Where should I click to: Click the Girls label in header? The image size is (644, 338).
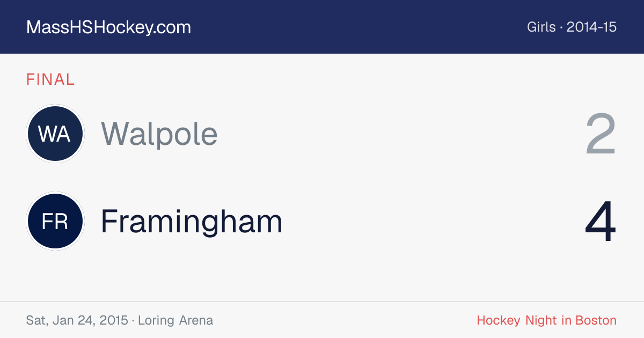coord(541,27)
